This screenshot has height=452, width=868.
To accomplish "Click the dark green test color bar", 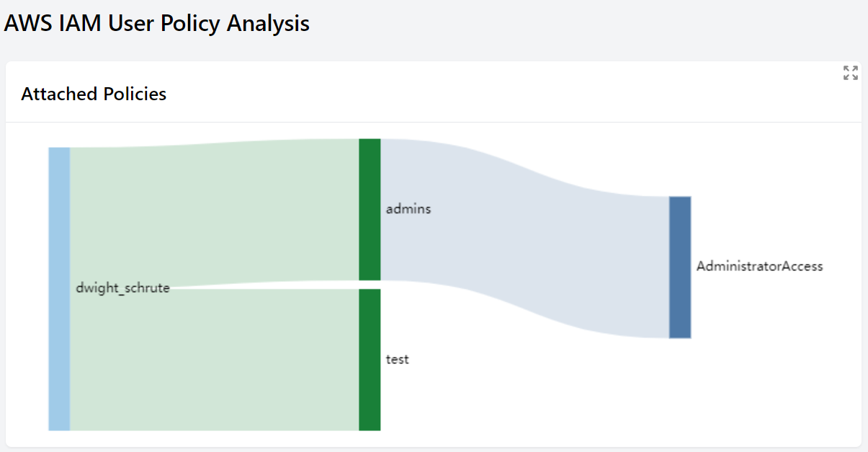I will point(370,360).
